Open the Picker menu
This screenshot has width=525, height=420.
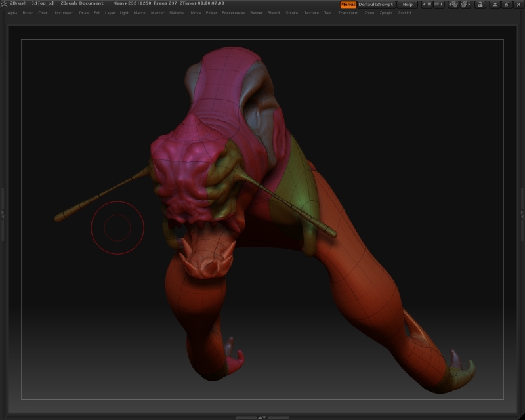point(211,13)
